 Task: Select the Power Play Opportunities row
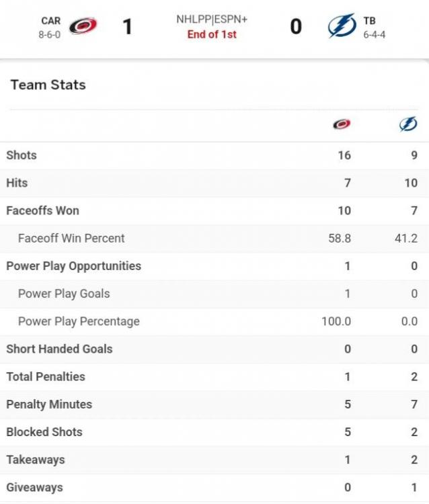[x=73, y=266]
